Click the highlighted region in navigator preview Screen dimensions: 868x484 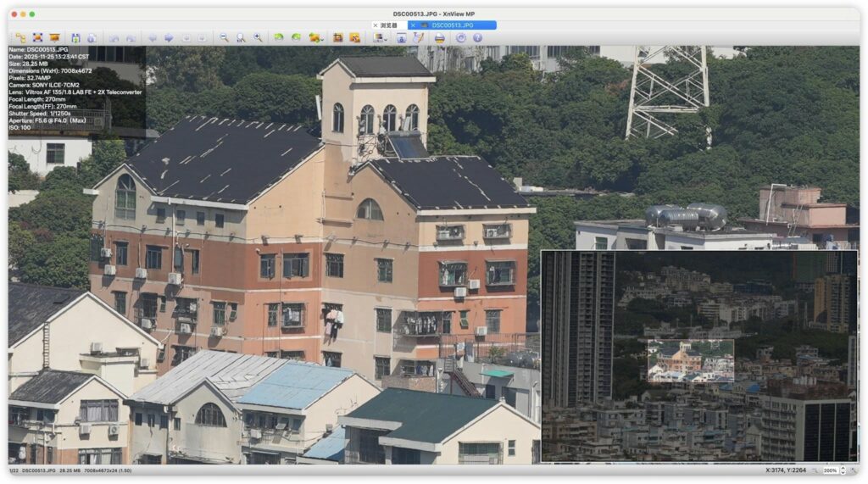[690, 361]
